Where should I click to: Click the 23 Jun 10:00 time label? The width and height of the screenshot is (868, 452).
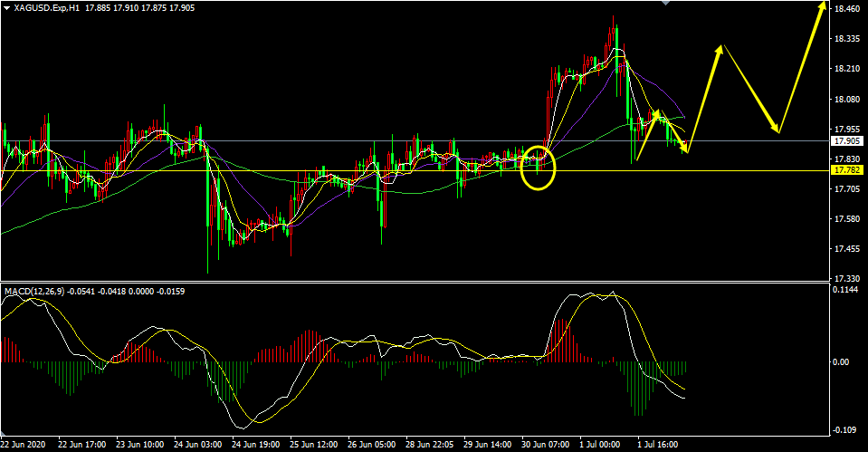point(139,444)
